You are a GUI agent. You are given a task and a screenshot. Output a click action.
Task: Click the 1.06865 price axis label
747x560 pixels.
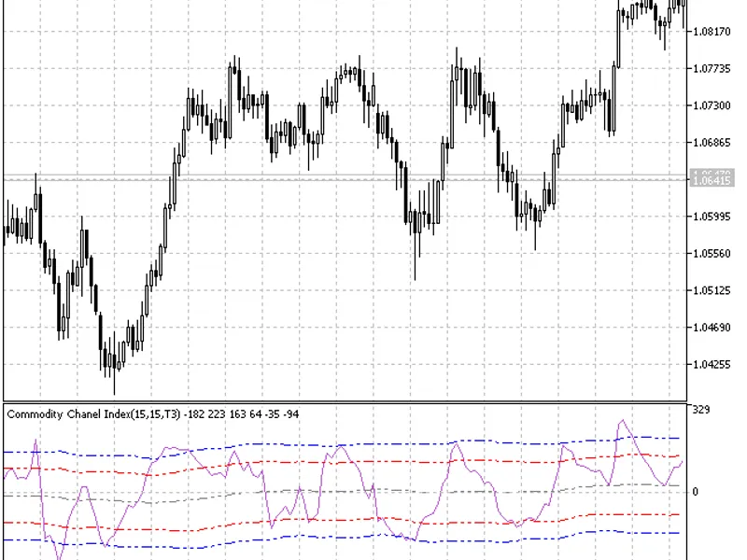[x=712, y=143]
